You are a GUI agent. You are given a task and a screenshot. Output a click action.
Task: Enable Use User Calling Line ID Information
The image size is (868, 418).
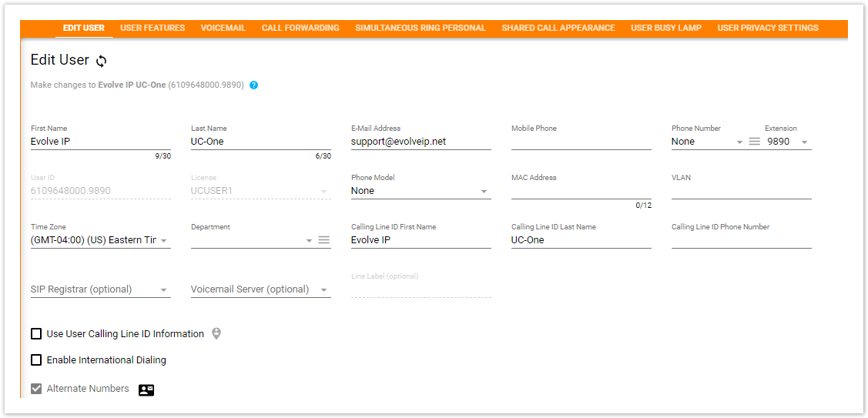point(36,334)
